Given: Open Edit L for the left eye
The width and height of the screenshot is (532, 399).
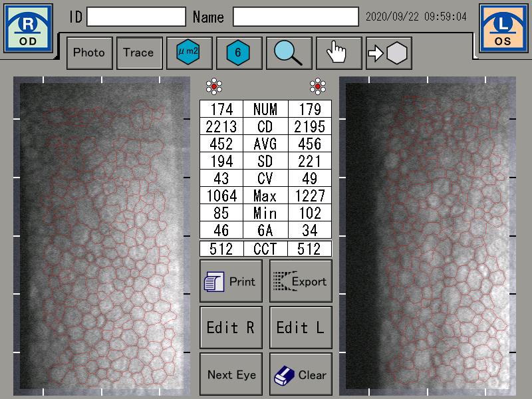Looking at the screenshot, I should click(301, 327).
